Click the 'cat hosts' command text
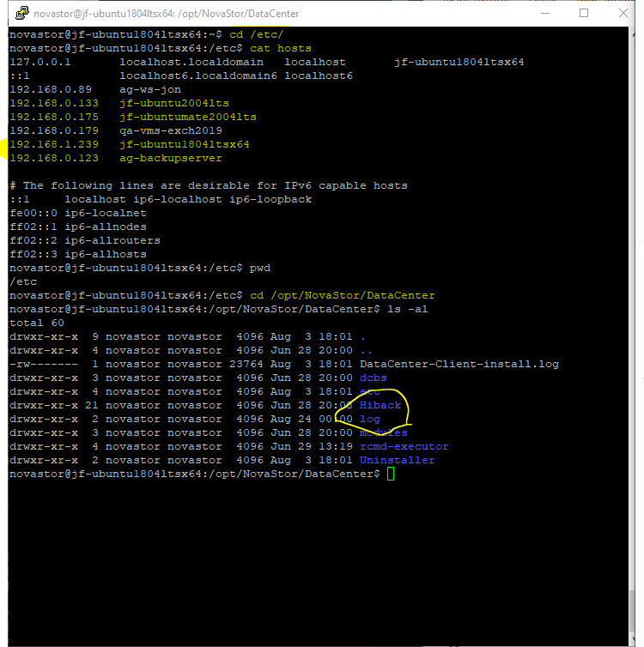The image size is (644, 647). [281, 48]
